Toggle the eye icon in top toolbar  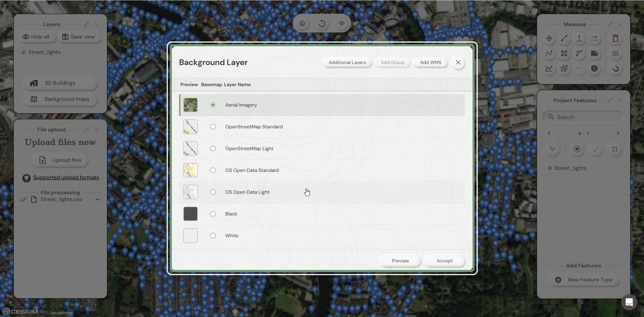point(341,23)
